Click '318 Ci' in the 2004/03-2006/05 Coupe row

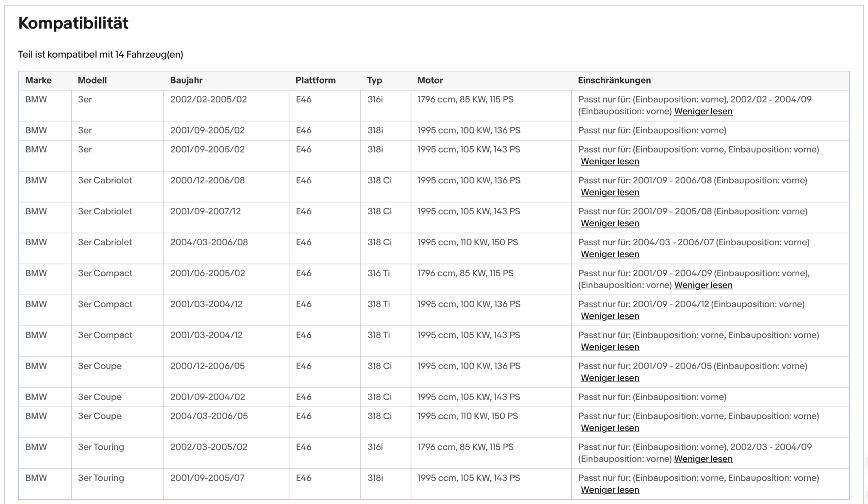point(379,416)
